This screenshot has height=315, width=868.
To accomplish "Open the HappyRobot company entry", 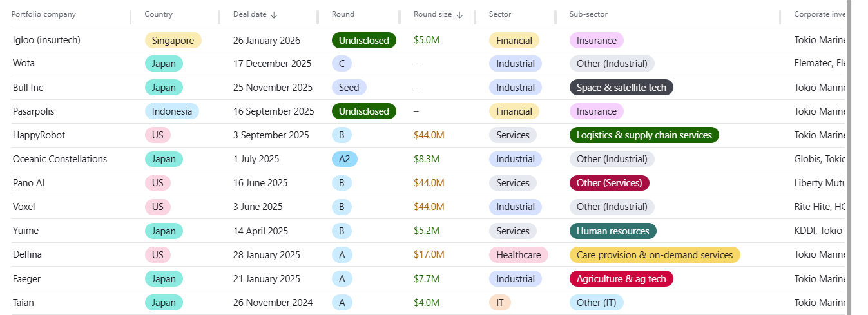I will [x=39, y=135].
